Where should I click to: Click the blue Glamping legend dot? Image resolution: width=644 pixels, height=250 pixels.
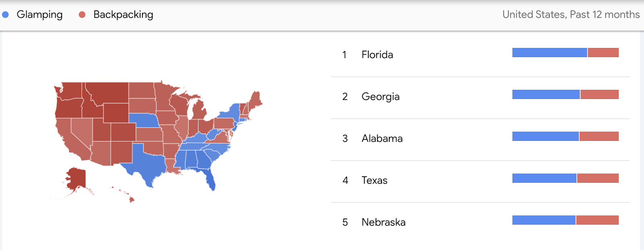click(5, 14)
